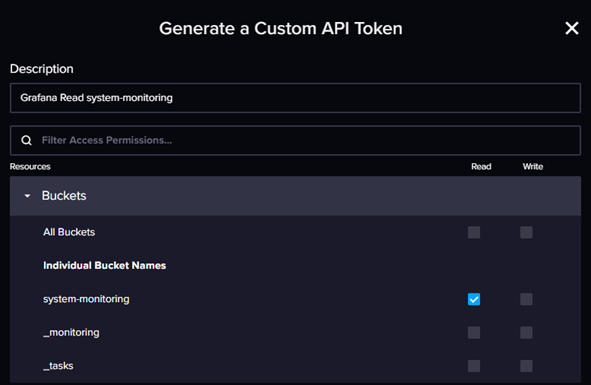The width and height of the screenshot is (591, 385).
Task: Click the dialog title text
Action: (x=281, y=29)
